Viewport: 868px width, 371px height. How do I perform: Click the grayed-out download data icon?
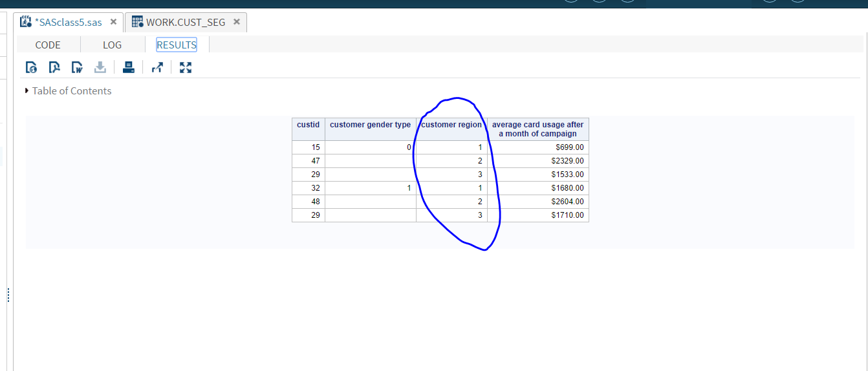click(x=100, y=67)
